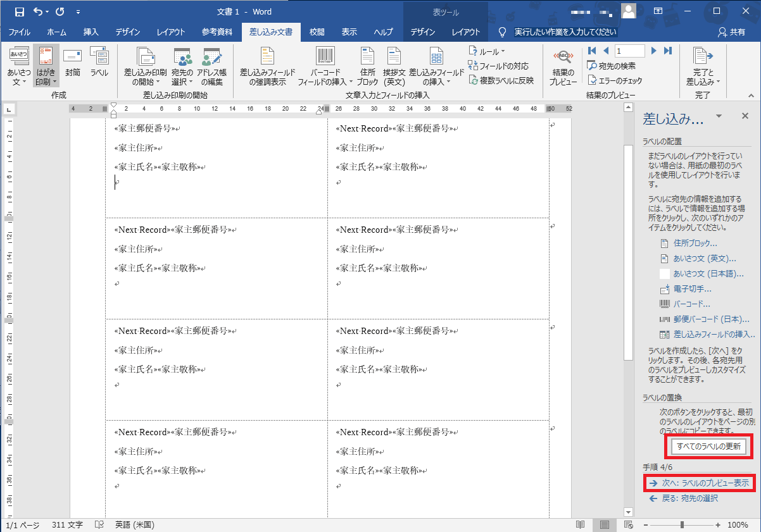This screenshot has width=761, height=532.
Task: Save document with quick access save icon
Action: [x=19, y=11]
